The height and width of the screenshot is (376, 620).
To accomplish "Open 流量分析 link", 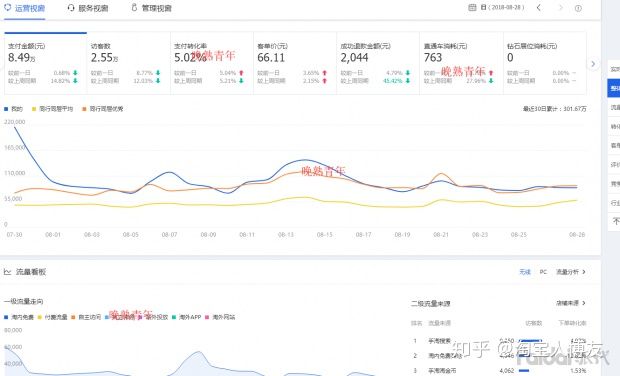I will pos(571,272).
